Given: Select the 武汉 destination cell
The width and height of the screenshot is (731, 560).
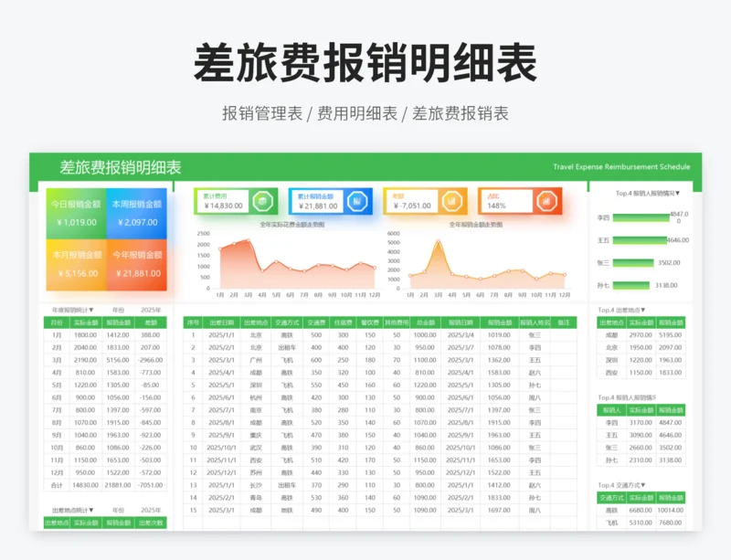Looking at the screenshot, I should tap(256, 448).
